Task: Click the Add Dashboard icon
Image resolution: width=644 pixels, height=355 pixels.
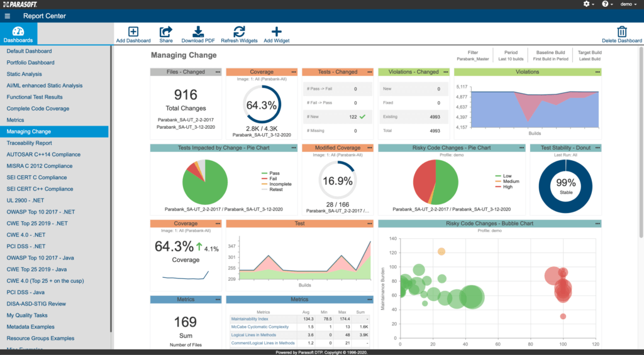Action: [x=133, y=31]
